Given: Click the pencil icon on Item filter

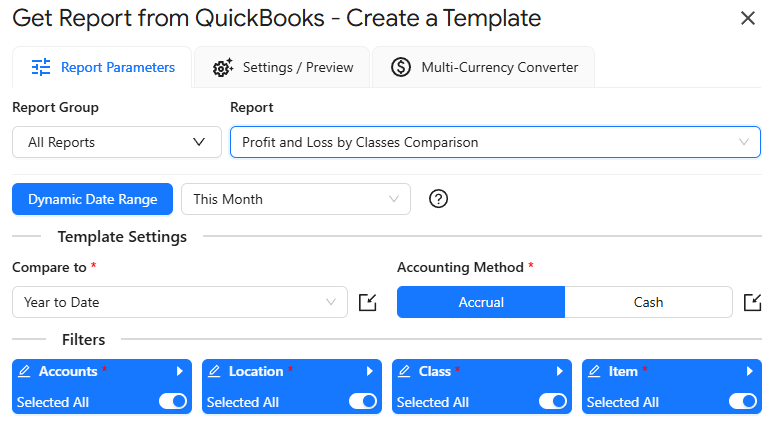Looking at the screenshot, I should [595, 372].
